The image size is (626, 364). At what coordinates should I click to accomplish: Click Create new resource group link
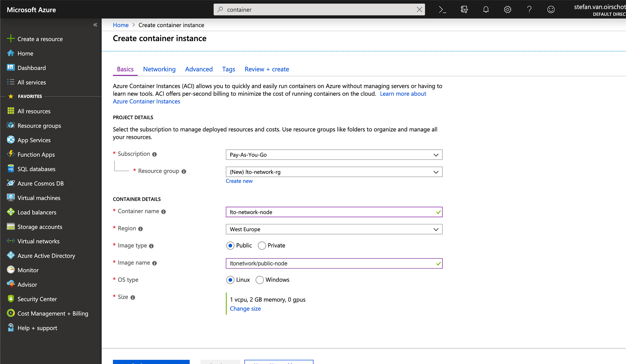click(x=239, y=181)
